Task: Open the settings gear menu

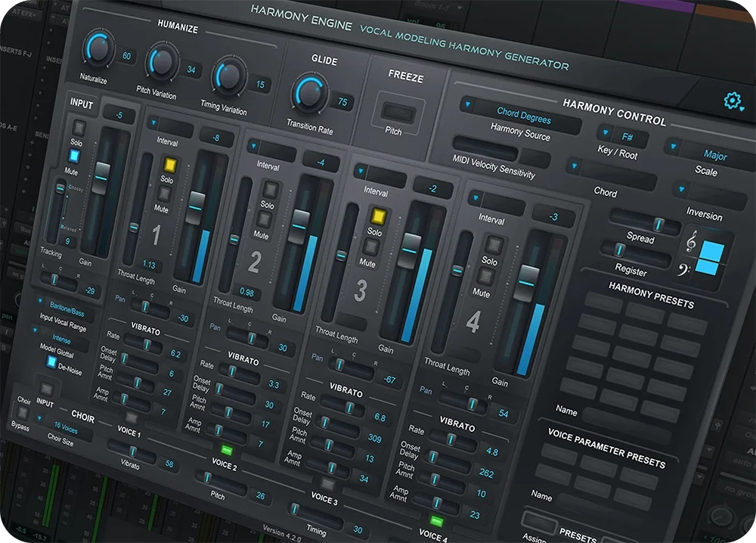Action: pyautogui.click(x=733, y=101)
